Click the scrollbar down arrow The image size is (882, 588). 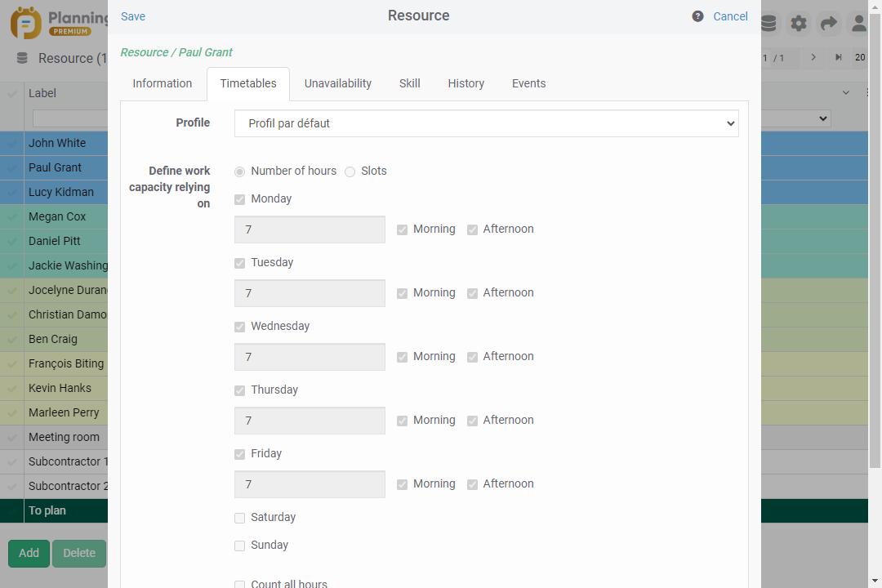pos(875,581)
